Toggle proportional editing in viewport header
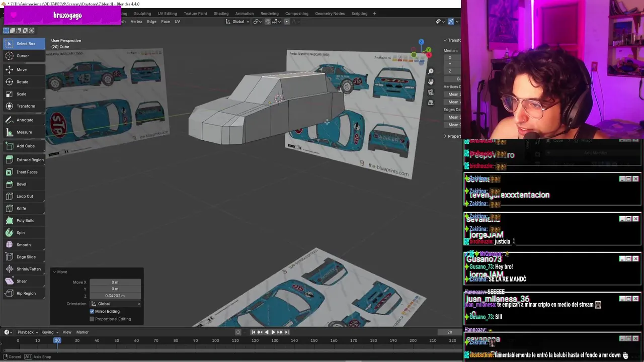Screen dimensions: 644x362 pyautogui.click(x=287, y=22)
